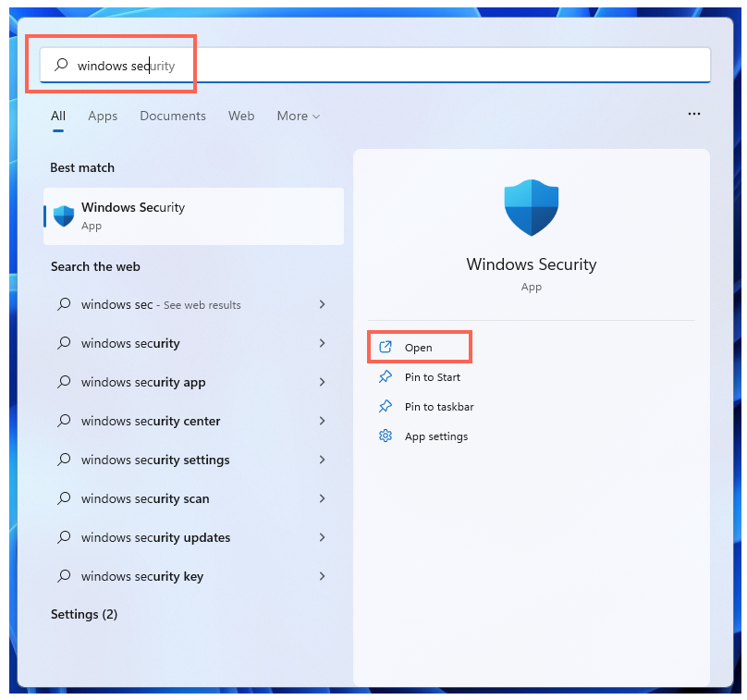Switch to the Apps tab
The width and height of the screenshot is (747, 700).
pos(103,116)
